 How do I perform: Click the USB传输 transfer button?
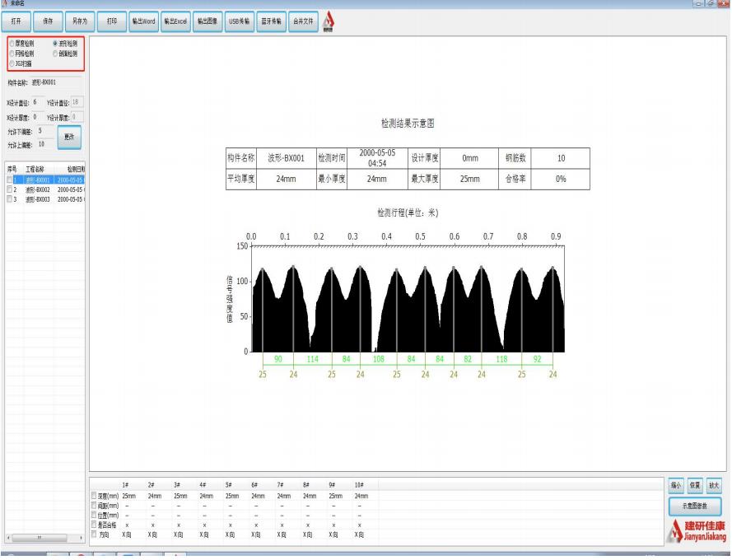(239, 20)
